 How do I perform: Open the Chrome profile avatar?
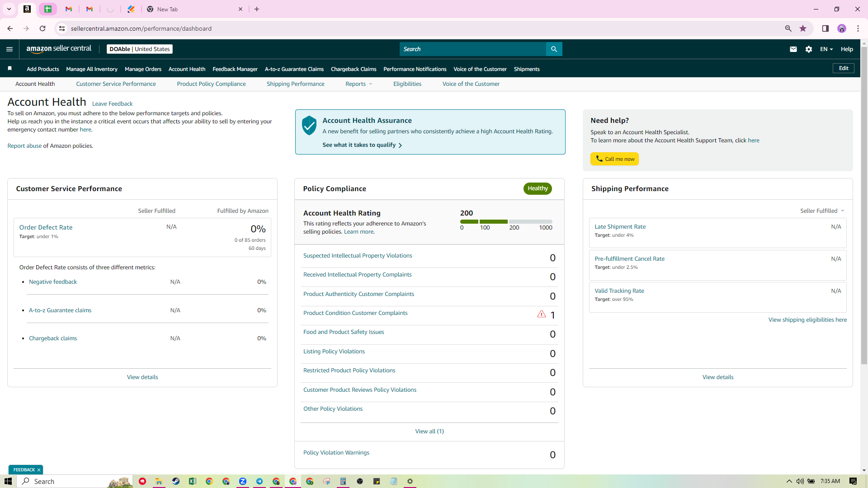point(842,28)
